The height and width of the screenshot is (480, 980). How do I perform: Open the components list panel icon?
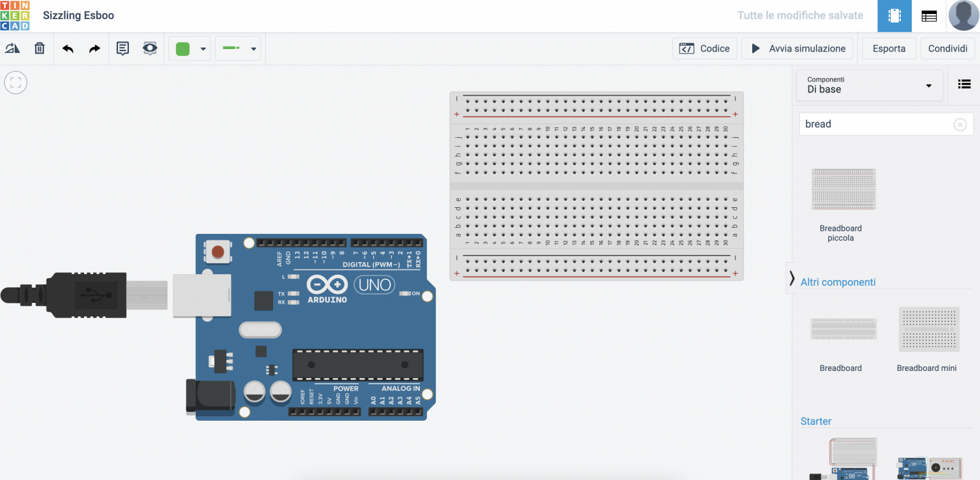click(964, 84)
